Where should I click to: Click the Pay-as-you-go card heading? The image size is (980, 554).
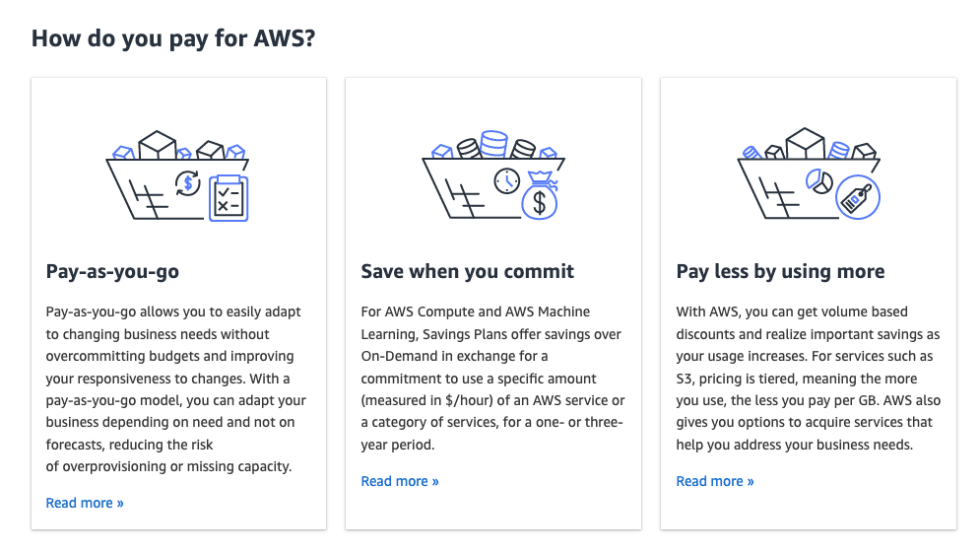point(112,271)
